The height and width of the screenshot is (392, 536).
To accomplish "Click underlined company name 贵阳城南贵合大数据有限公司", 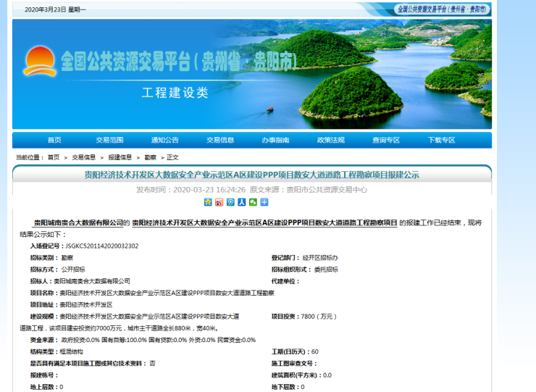I will pos(78,222).
